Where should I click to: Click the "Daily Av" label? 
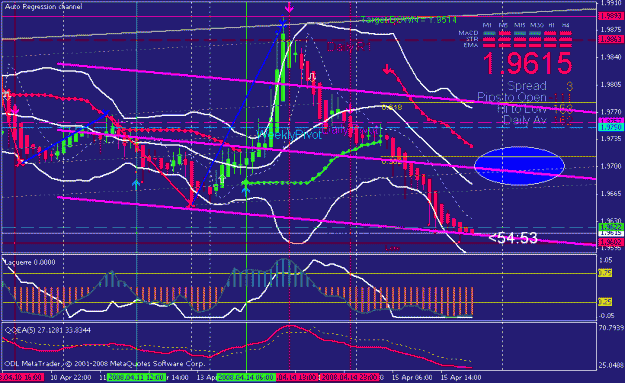[525, 120]
